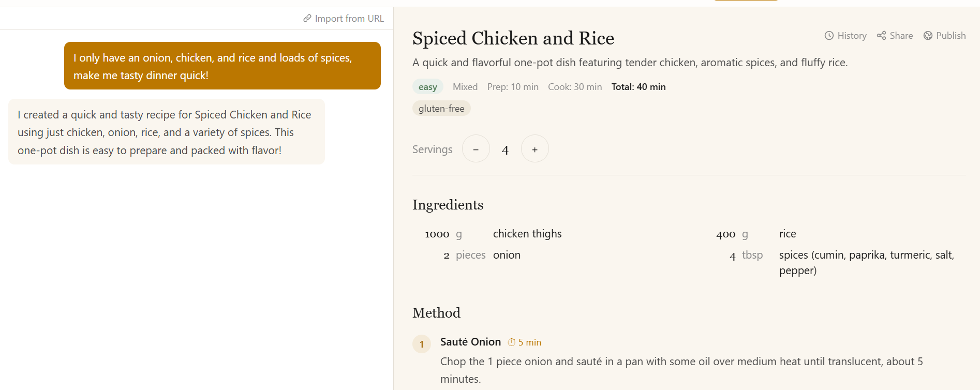Click the link icon beside Import from URL

click(306, 18)
